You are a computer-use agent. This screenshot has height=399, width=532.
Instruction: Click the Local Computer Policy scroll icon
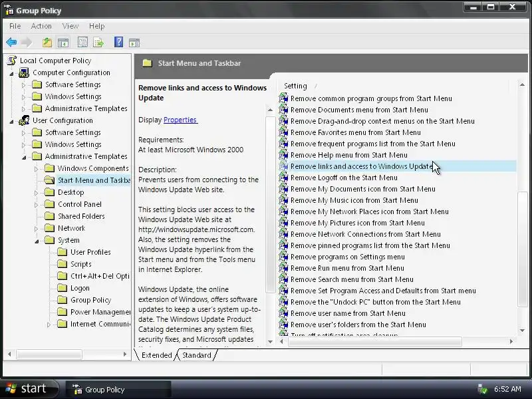12,61
